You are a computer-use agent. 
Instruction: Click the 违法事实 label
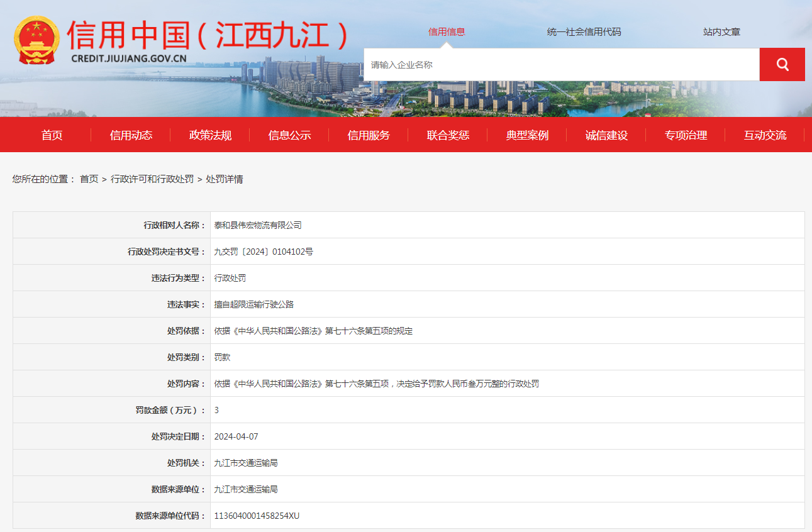[186, 304]
